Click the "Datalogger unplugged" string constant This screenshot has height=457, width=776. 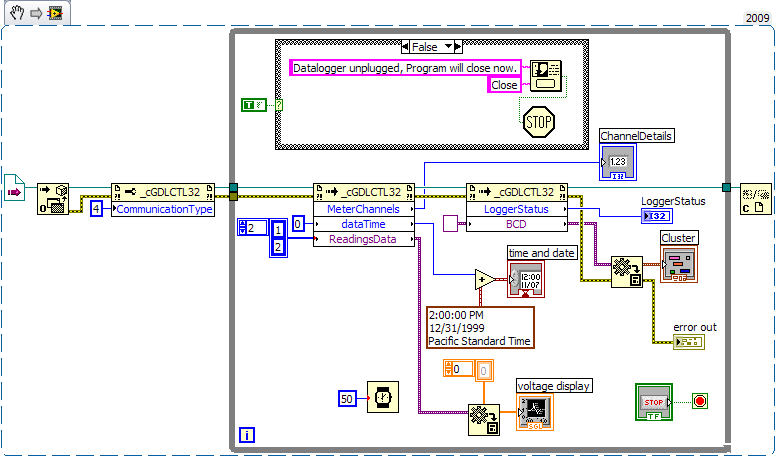coord(405,68)
